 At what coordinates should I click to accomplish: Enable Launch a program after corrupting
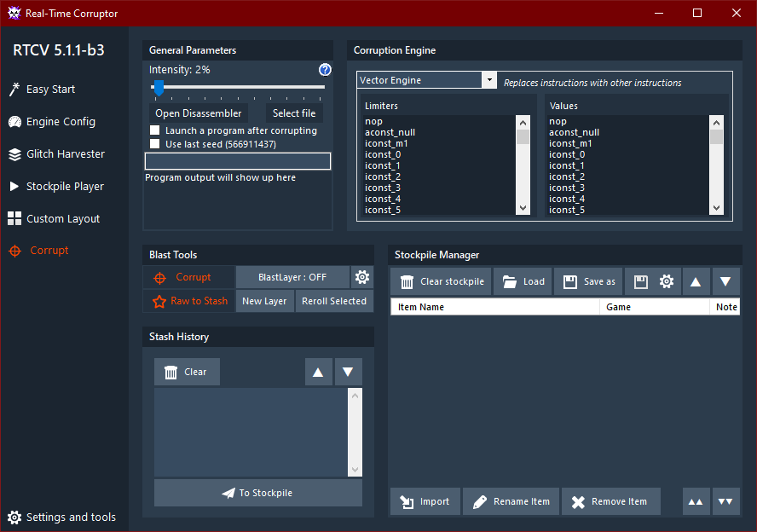point(155,130)
